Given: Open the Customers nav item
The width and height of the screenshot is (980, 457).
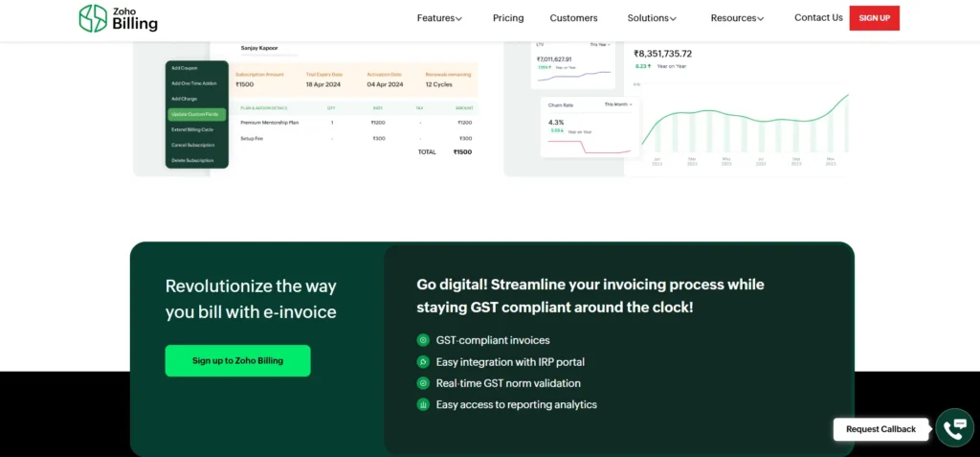Looking at the screenshot, I should tap(573, 18).
